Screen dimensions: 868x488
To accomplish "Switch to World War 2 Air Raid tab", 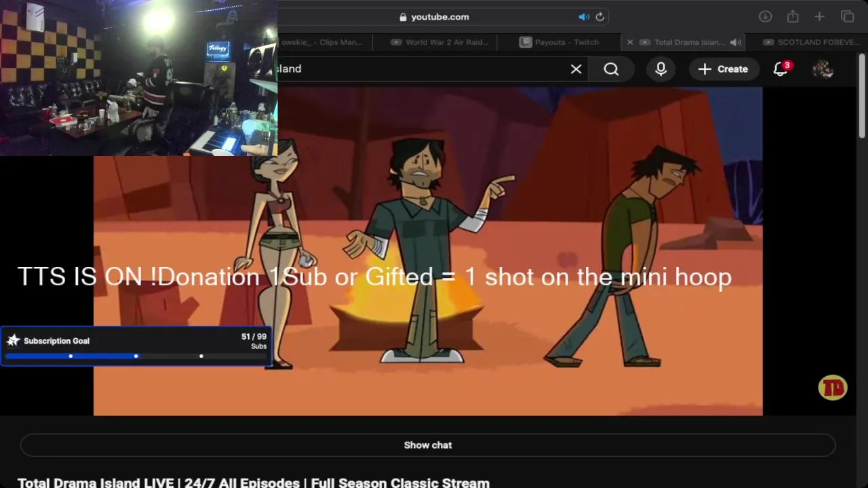I will coord(440,42).
